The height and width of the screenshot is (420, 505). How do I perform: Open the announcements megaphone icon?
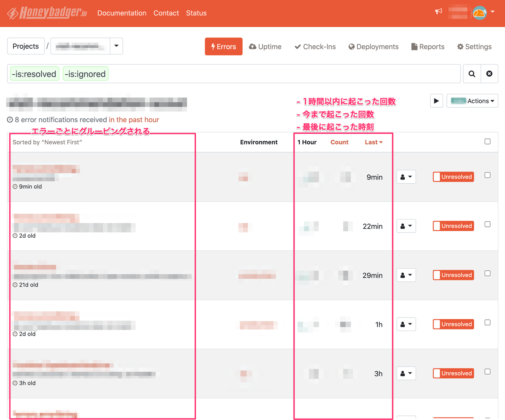point(438,11)
